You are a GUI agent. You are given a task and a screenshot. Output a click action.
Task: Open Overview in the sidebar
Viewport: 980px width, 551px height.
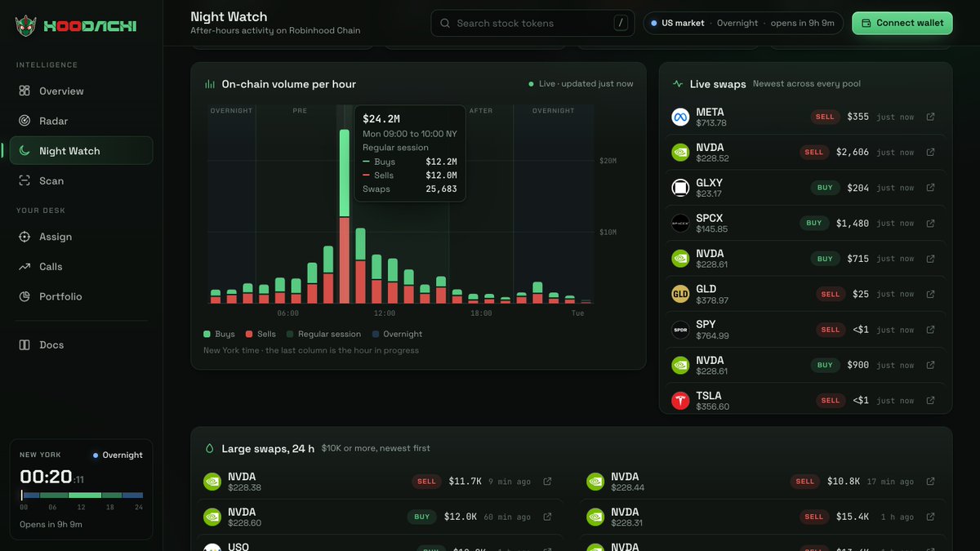[81, 91]
